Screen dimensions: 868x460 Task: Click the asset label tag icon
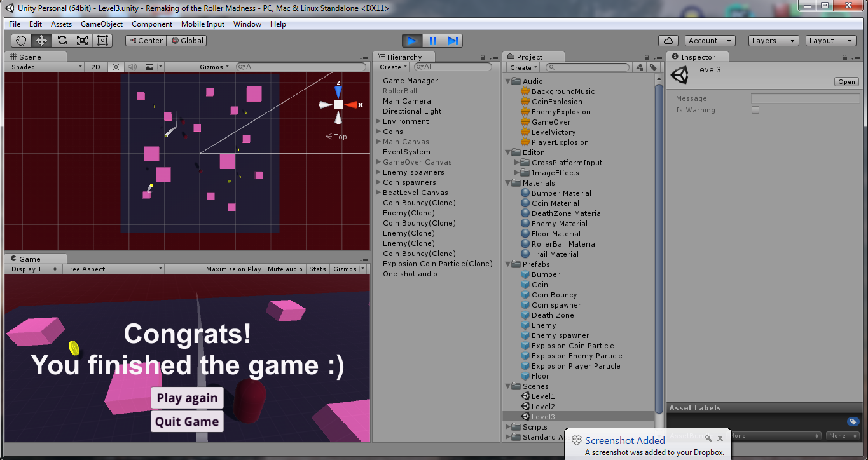pos(853,421)
